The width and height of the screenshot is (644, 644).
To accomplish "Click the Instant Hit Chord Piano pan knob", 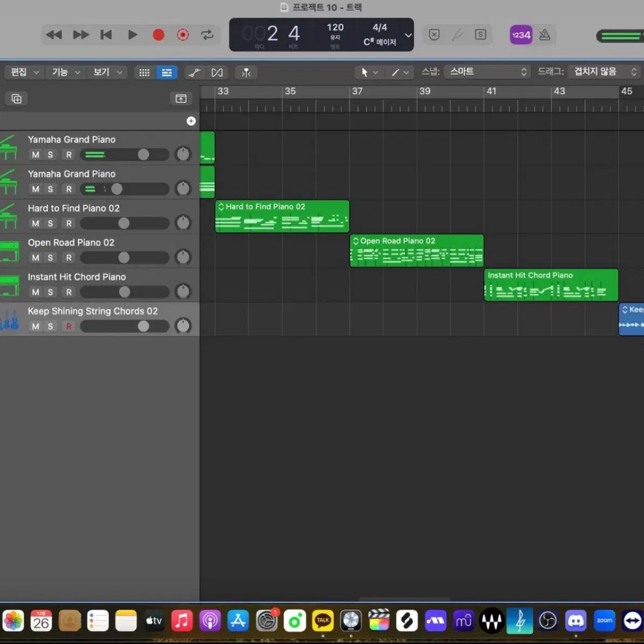I will click(183, 292).
